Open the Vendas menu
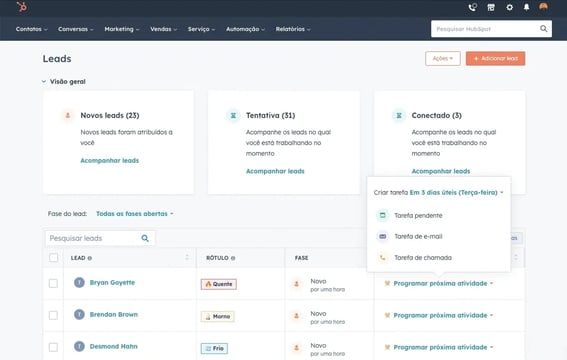This screenshot has height=360, width=567. 163,29
